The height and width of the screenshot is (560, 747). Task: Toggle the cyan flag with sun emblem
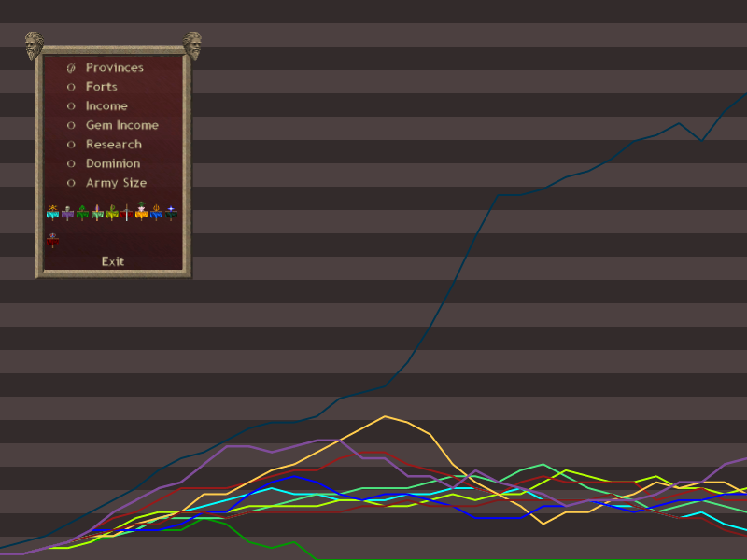click(52, 213)
